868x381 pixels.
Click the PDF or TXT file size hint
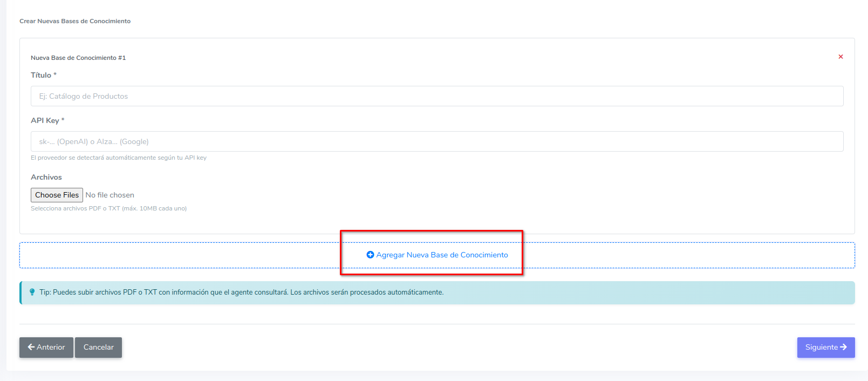108,208
